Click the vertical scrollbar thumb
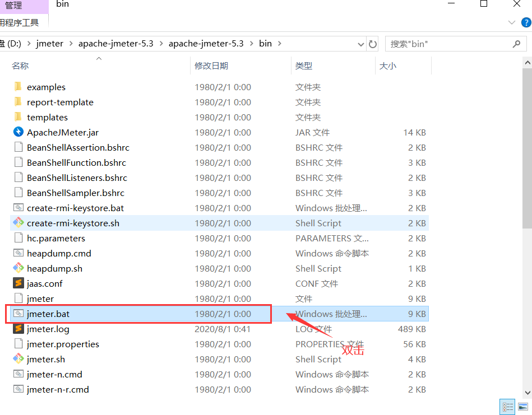The image size is (532, 415). coord(528,148)
